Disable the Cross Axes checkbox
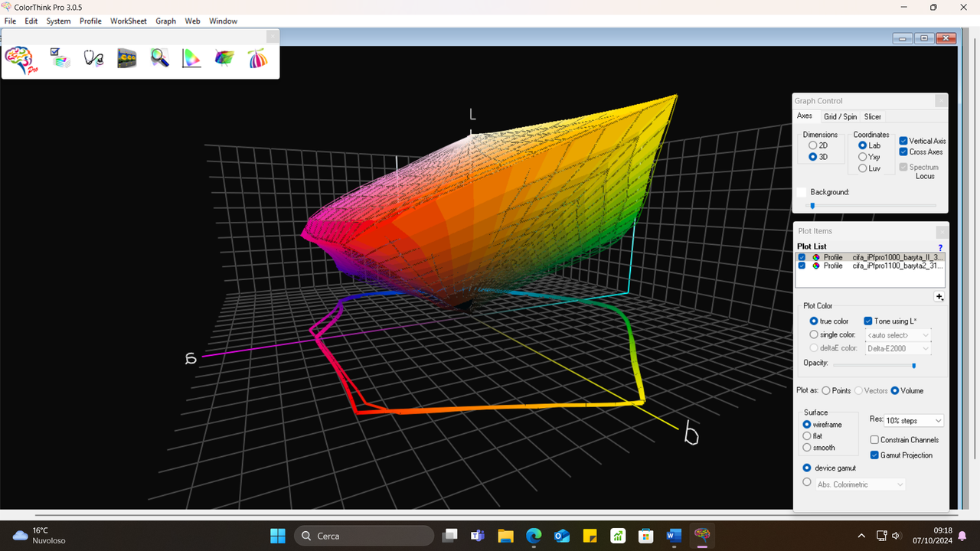This screenshot has width=980, height=551. pos(903,152)
